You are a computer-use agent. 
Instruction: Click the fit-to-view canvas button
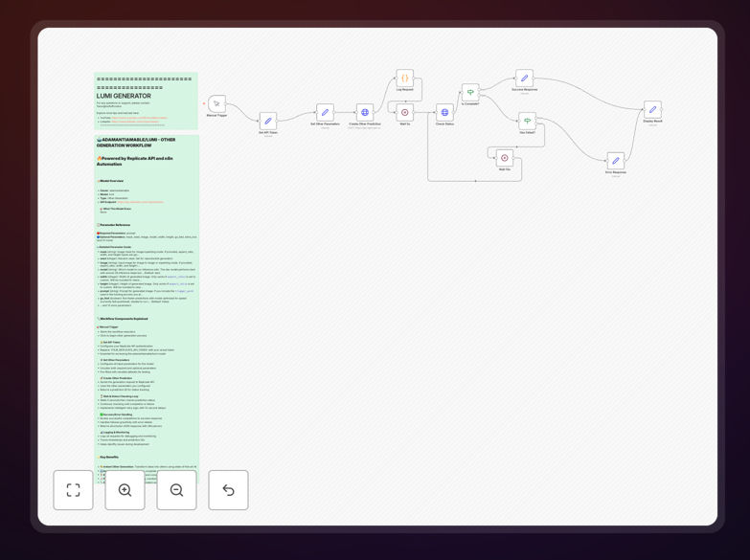73,490
